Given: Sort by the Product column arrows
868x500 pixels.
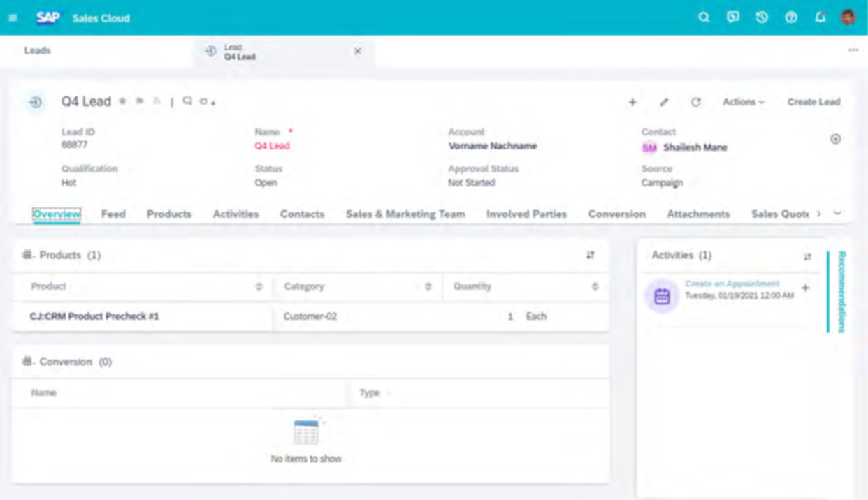Looking at the screenshot, I should 259,286.
